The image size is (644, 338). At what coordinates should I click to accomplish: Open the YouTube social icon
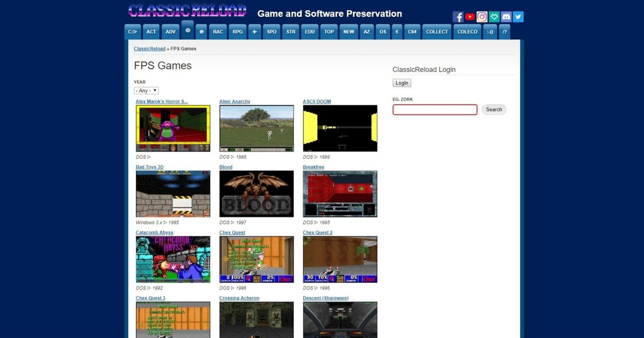coord(470,17)
